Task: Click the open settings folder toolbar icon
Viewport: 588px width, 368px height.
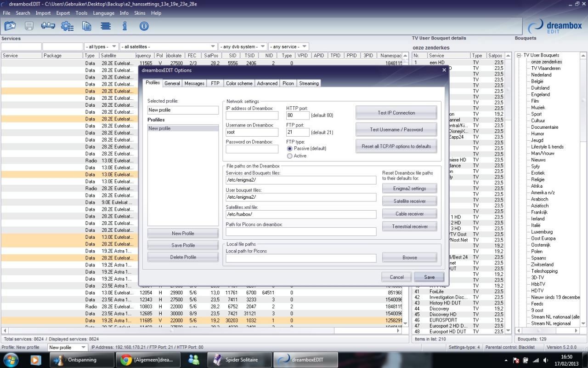Action: (x=10, y=26)
